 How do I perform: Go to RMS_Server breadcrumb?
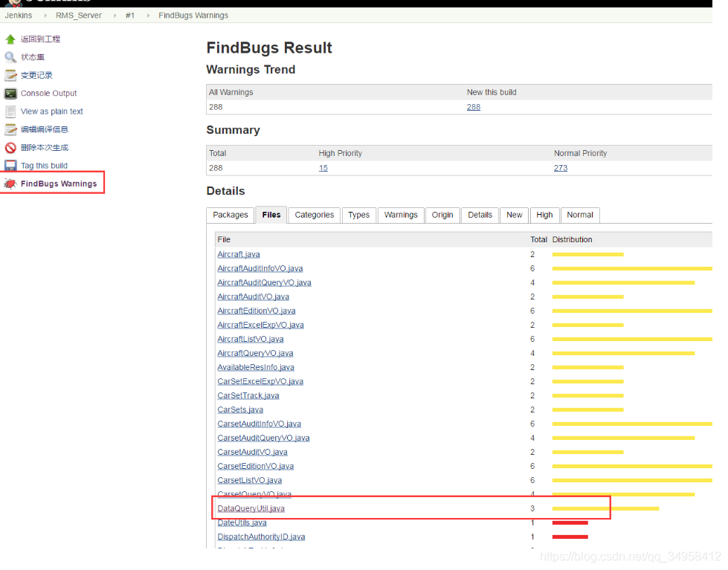click(79, 16)
